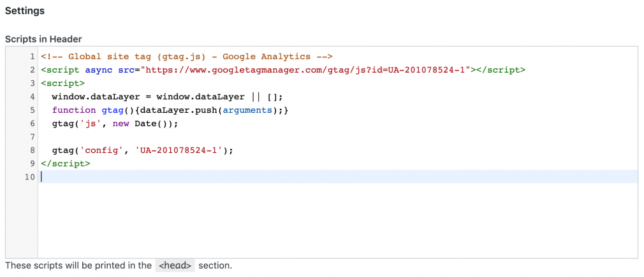
Task: Click the googletagmanager URL in line 2
Action: 307,70
